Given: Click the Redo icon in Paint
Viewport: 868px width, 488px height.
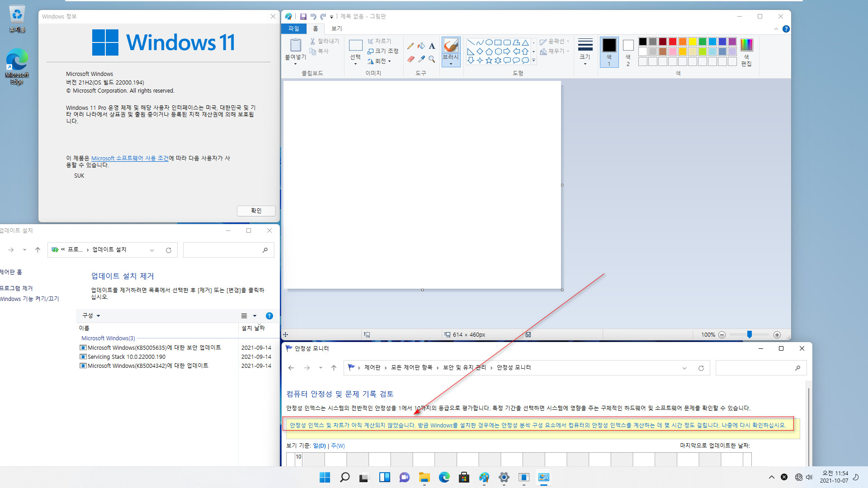Looking at the screenshot, I should 323,17.
